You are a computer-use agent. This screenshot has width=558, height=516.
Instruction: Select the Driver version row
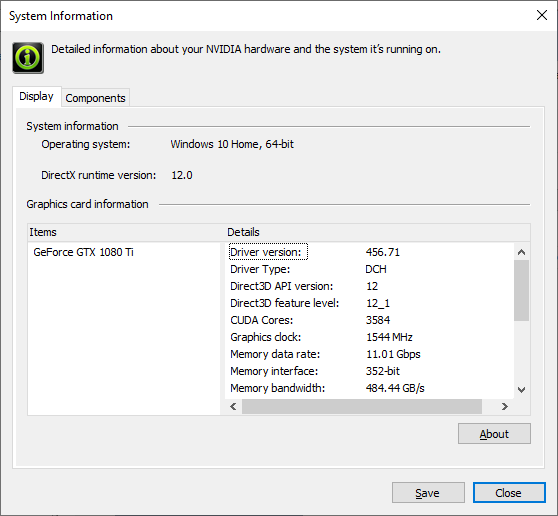(x=369, y=252)
